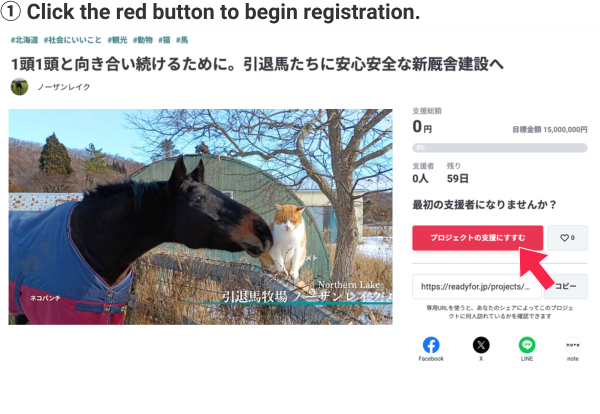Click the horse and cat project image
Screen dimensions: 600x414
201,217
